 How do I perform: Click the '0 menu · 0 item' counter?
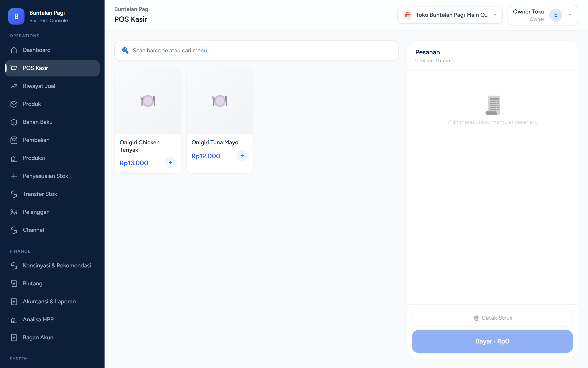pyautogui.click(x=432, y=61)
